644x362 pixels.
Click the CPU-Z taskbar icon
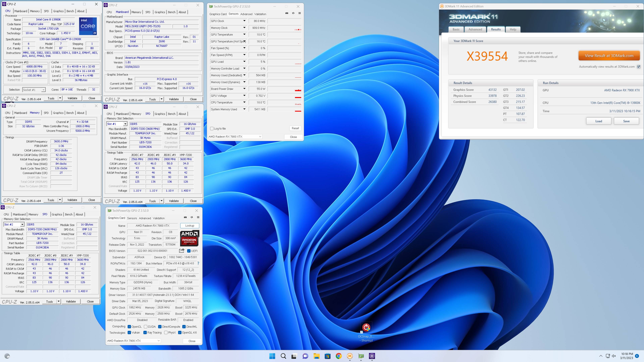tap(372, 356)
